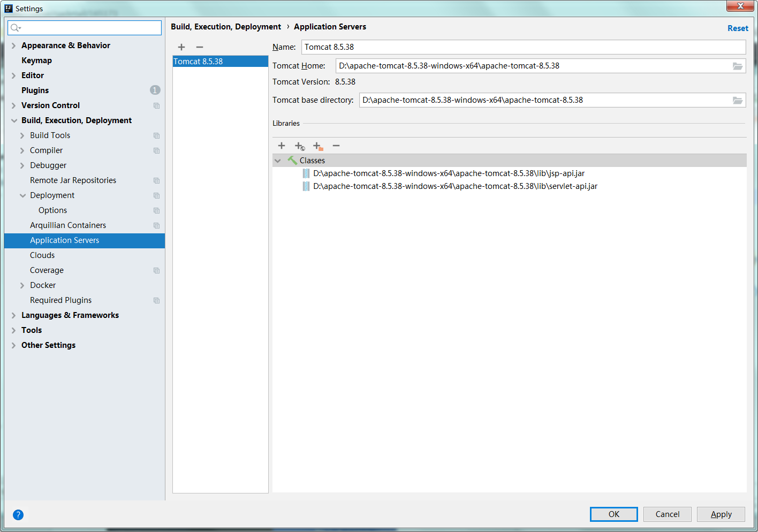Expand Languages & Frameworks section

(x=14, y=315)
